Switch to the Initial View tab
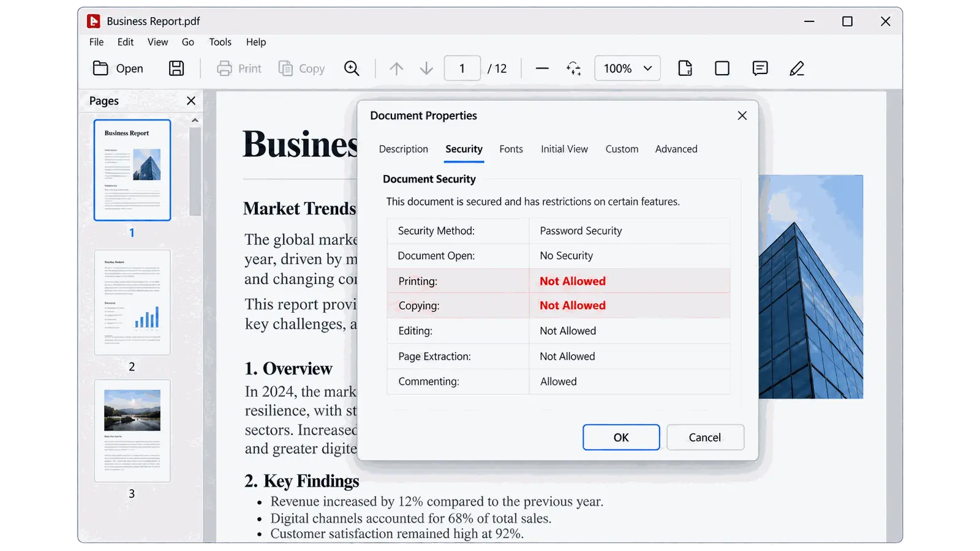 [564, 149]
